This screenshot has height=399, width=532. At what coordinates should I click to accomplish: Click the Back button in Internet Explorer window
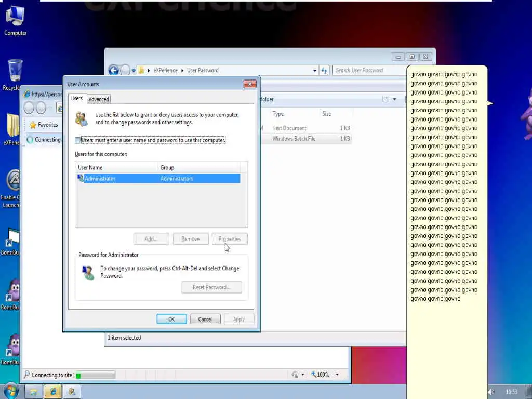pyautogui.click(x=29, y=108)
